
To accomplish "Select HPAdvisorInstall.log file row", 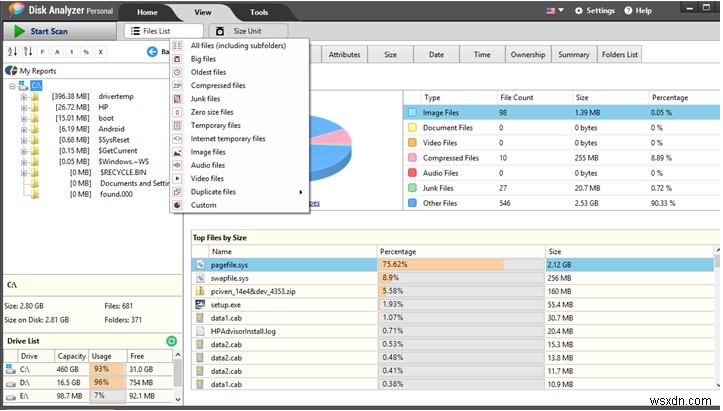I will 453,331.
